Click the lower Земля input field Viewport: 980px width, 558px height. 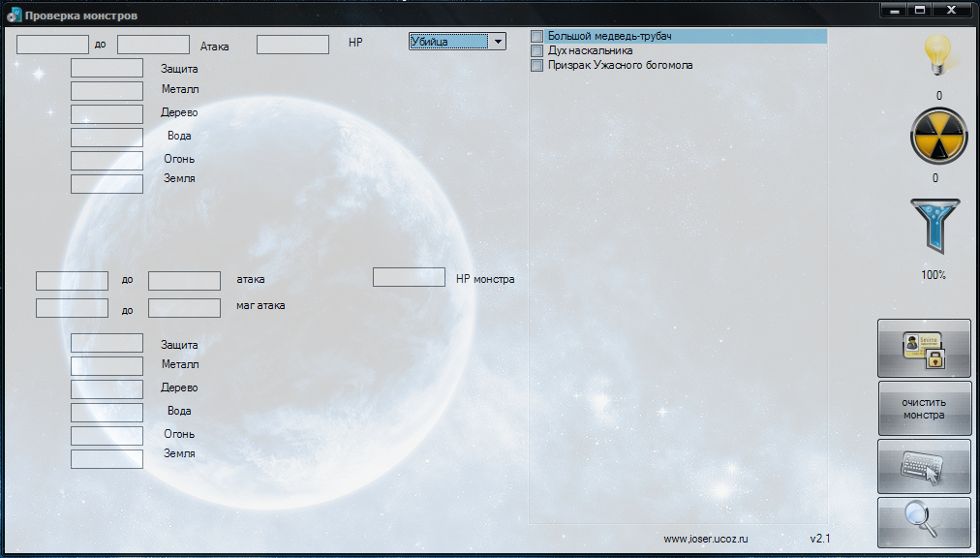(x=107, y=458)
